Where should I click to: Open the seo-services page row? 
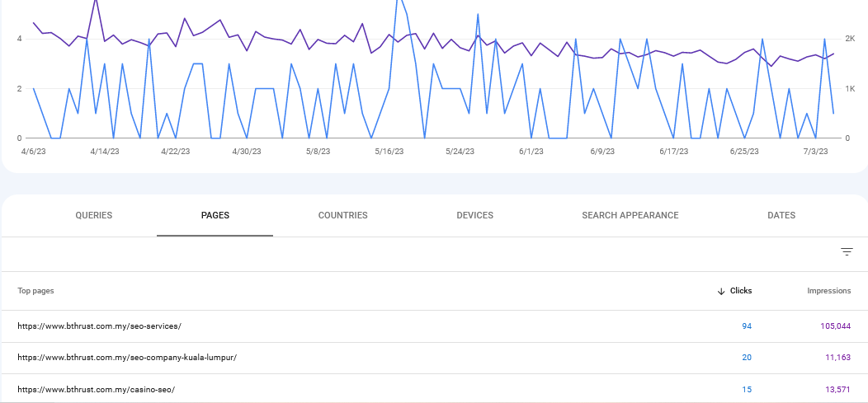(434, 326)
